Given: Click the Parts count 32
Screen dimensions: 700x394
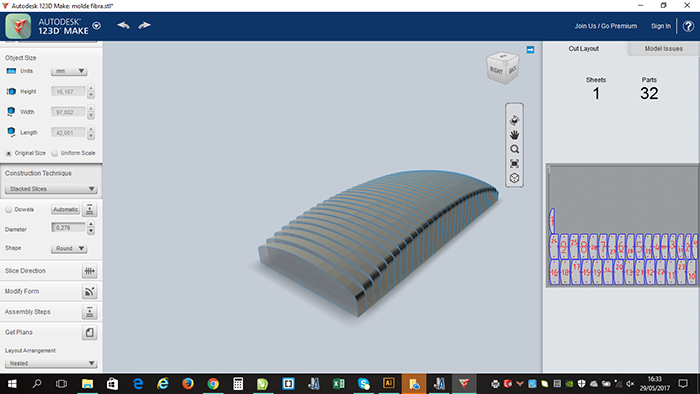Looking at the screenshot, I should pos(649,93).
